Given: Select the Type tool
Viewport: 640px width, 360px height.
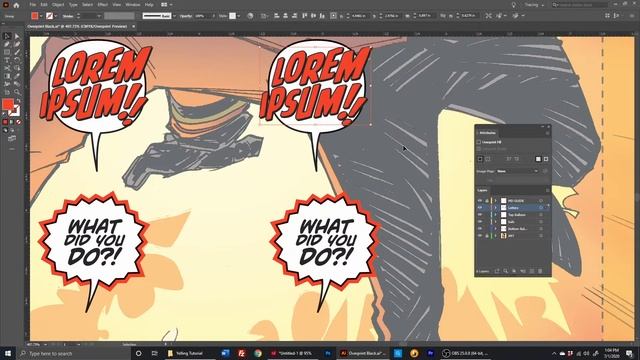Looking at the screenshot, I should 7,60.
